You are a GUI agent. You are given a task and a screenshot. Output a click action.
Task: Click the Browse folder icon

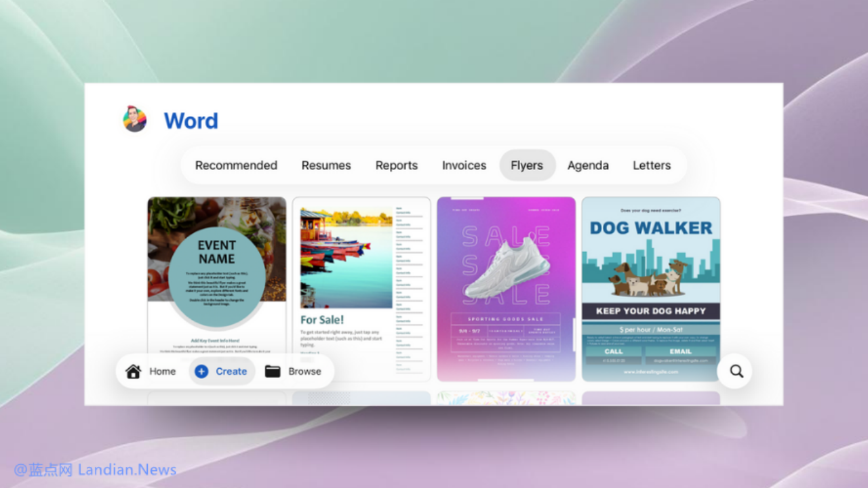pyautogui.click(x=273, y=371)
